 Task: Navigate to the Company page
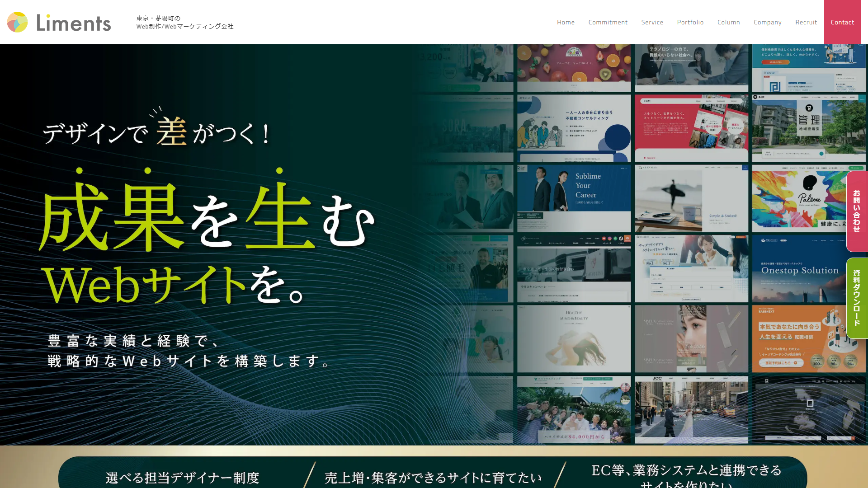767,22
